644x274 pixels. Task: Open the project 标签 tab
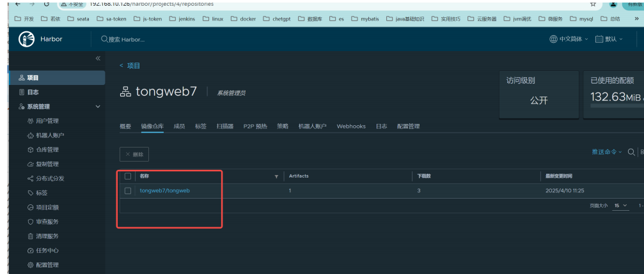pos(201,126)
